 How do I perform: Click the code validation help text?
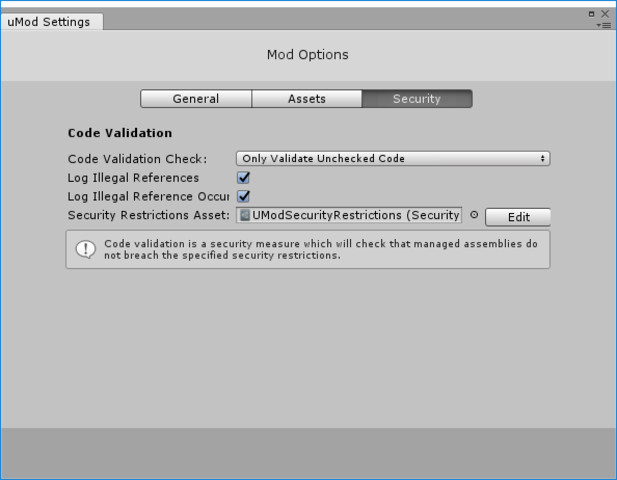click(x=321, y=249)
